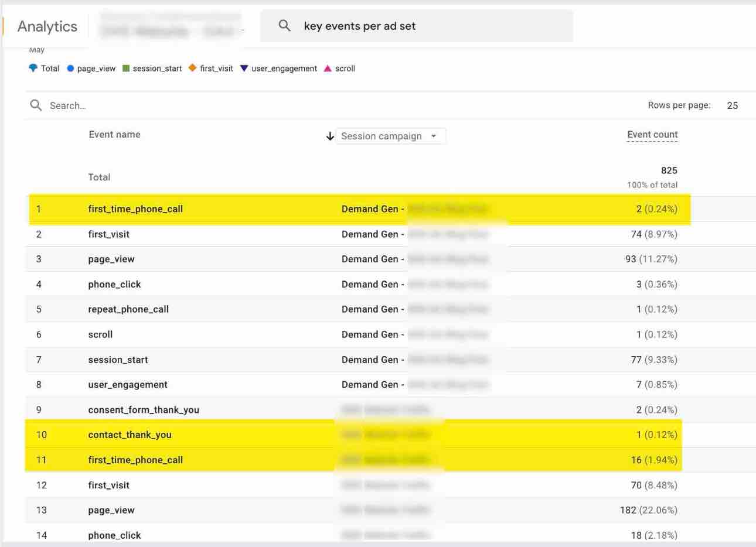Click phone_click in row 14
Image resolution: width=756 pixels, height=547 pixels.
pos(115,535)
